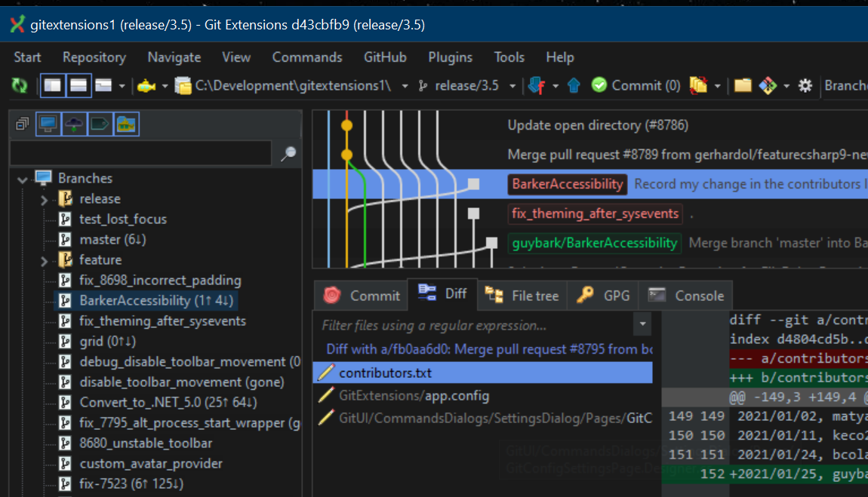
Task: Click the stash files icon
Action: 699,86
